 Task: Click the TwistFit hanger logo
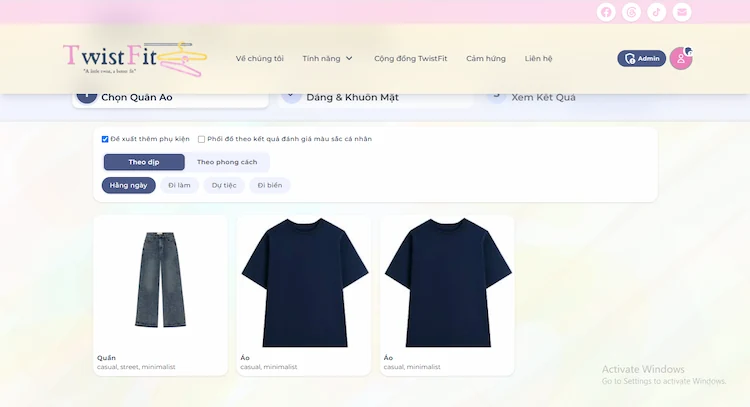coord(135,59)
